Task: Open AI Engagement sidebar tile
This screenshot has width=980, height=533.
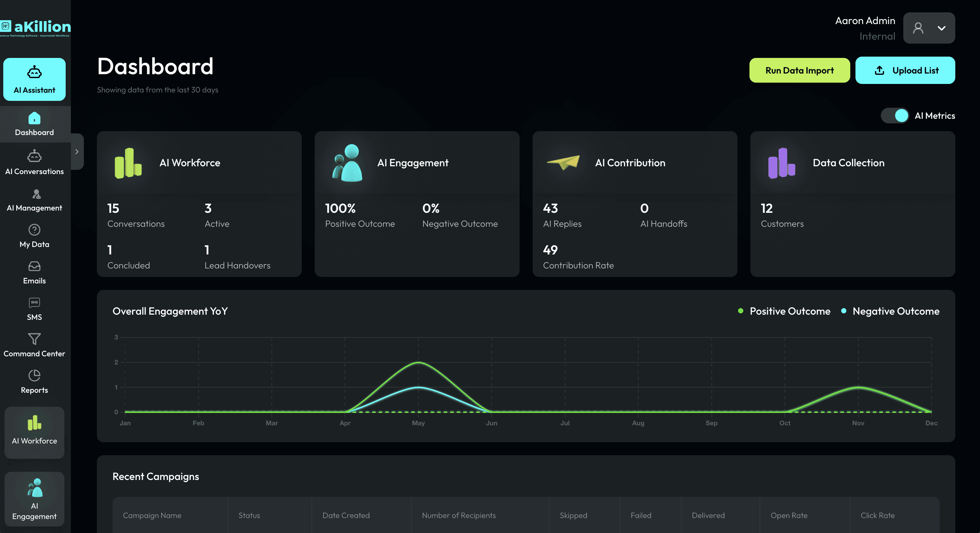Action: (34, 499)
